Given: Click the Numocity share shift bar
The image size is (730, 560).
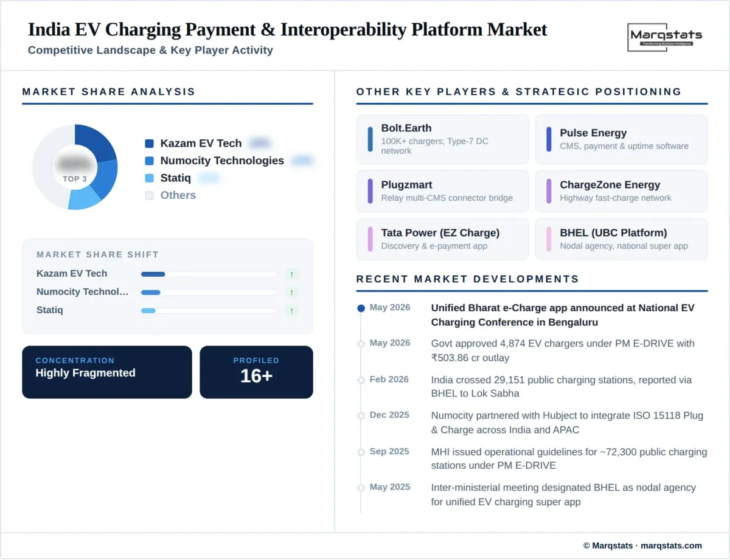Looking at the screenshot, I should (209, 292).
